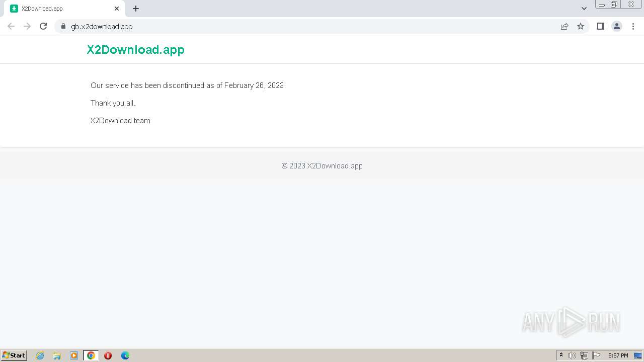Click the Show desktop button
The width and height of the screenshot is (644, 362).
tap(638, 355)
